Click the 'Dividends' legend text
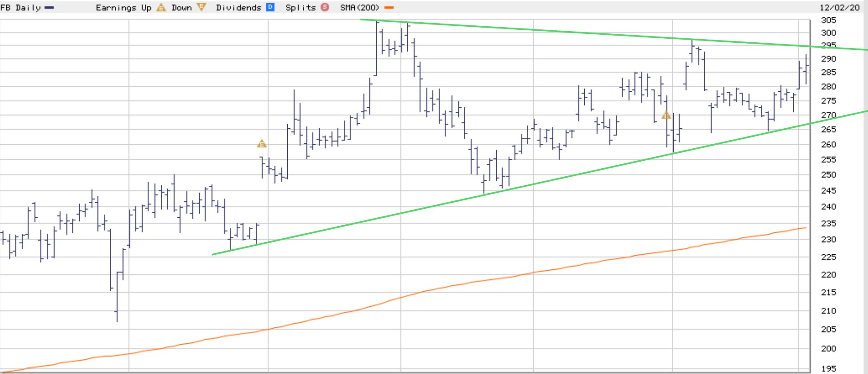The height and width of the screenshot is (374, 868). coord(239,8)
